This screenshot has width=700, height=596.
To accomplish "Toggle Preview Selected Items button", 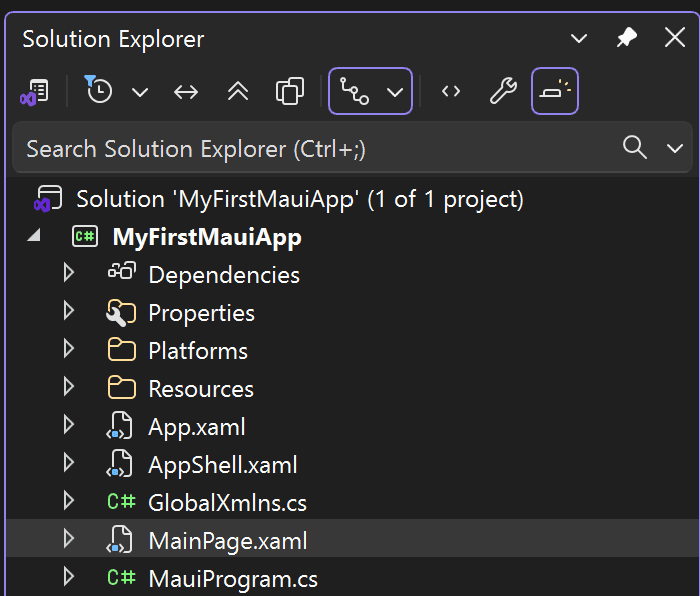I will click(x=555, y=91).
